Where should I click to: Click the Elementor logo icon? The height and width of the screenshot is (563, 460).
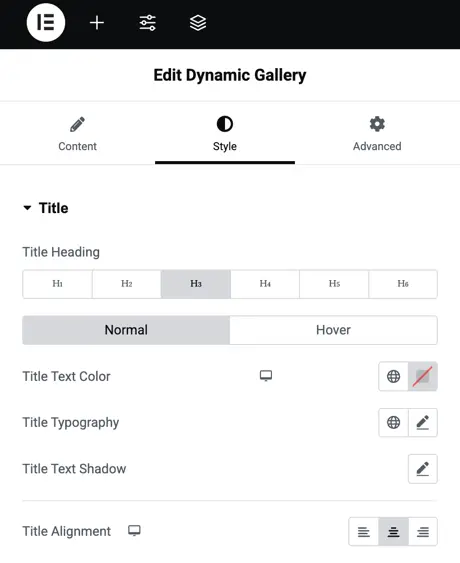(46, 23)
